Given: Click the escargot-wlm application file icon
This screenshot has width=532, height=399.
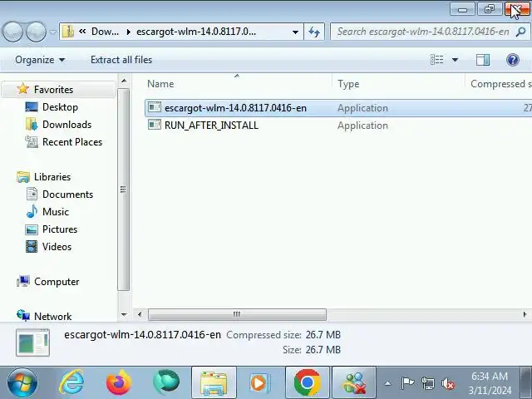Looking at the screenshot, I should (155, 107).
